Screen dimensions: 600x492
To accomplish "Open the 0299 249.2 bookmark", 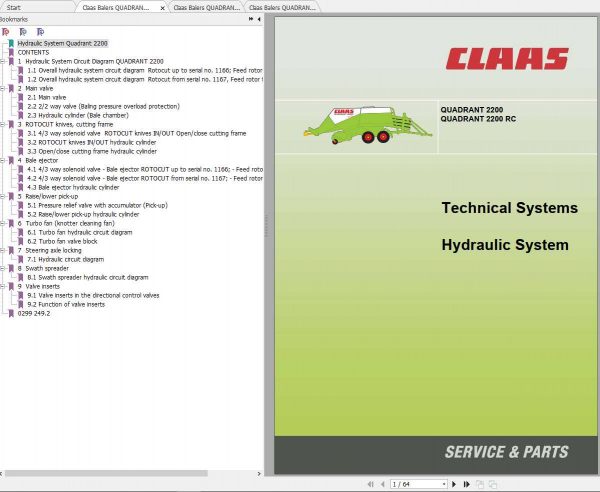I will (34, 313).
